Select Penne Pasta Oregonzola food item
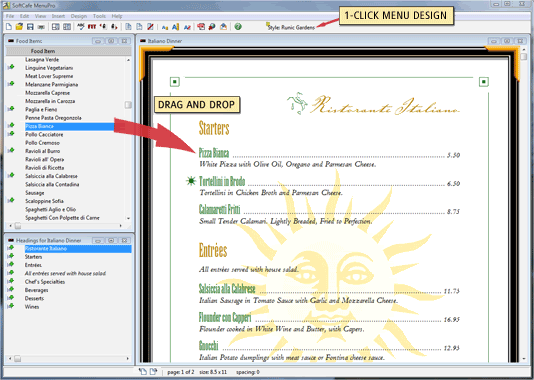 53,118
